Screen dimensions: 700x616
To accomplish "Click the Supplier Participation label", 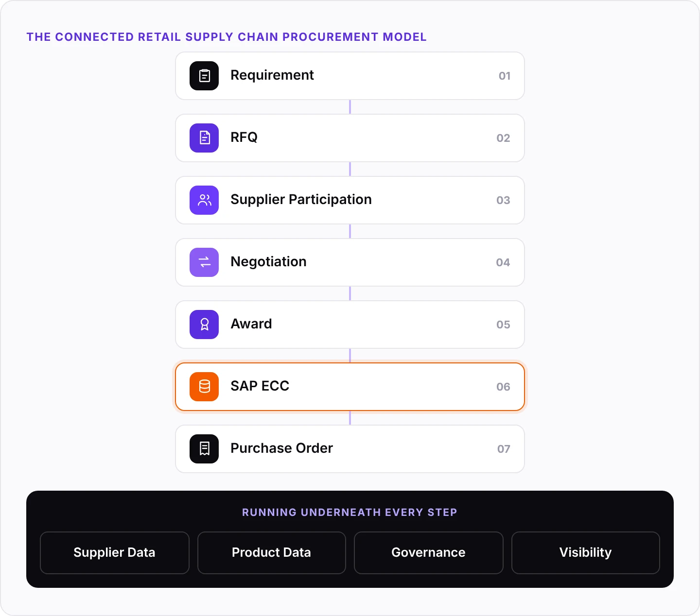I will pyautogui.click(x=301, y=200).
